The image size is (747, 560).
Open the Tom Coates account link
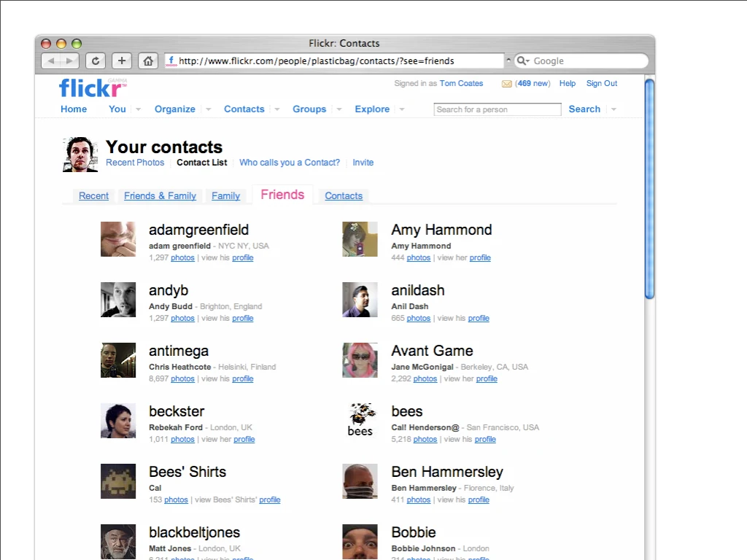coord(461,83)
